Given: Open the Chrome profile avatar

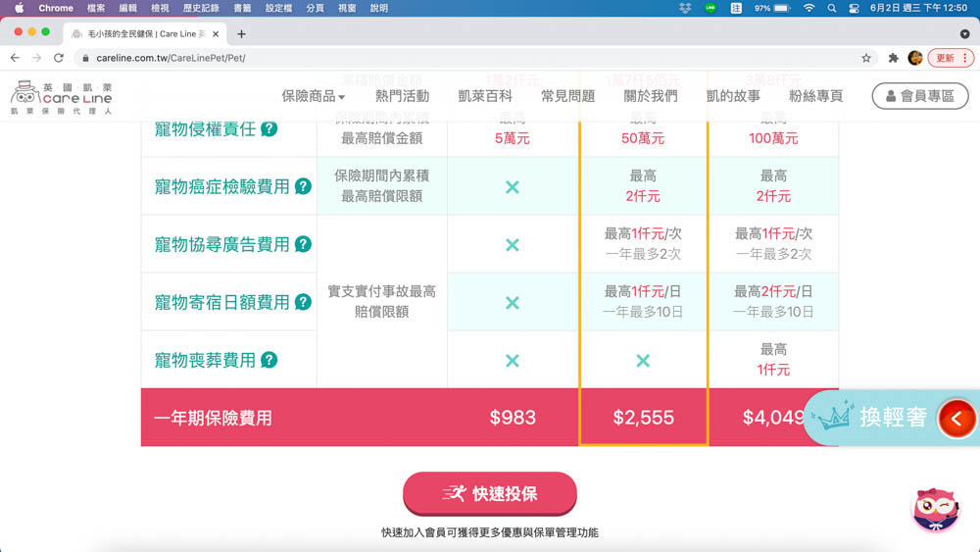Looking at the screenshot, I should click(915, 58).
